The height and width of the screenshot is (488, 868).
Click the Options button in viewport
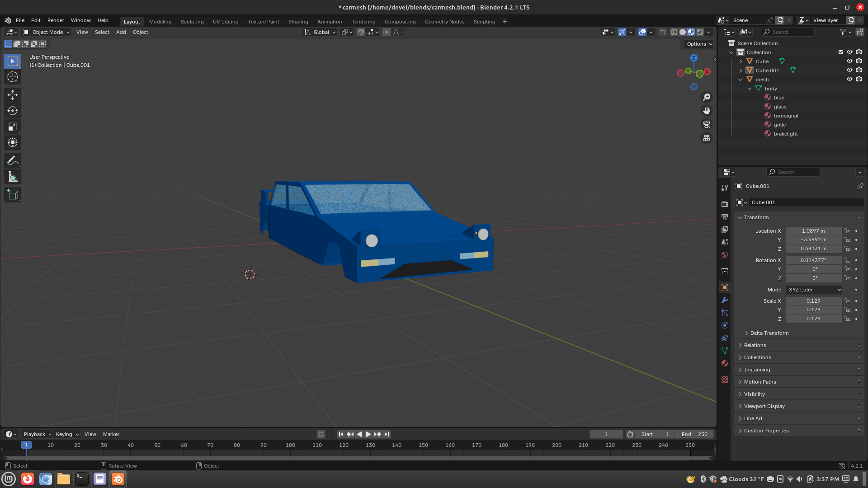[x=699, y=44]
